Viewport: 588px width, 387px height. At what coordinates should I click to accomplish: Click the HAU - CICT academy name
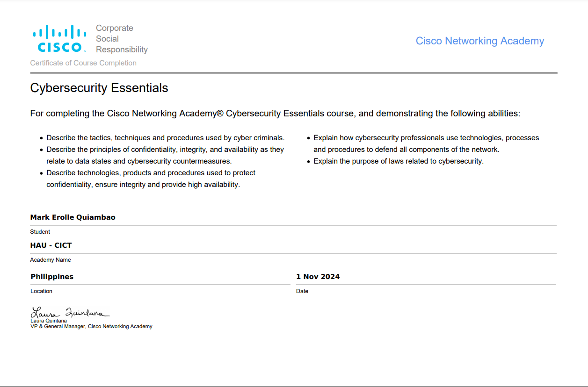[51, 245]
